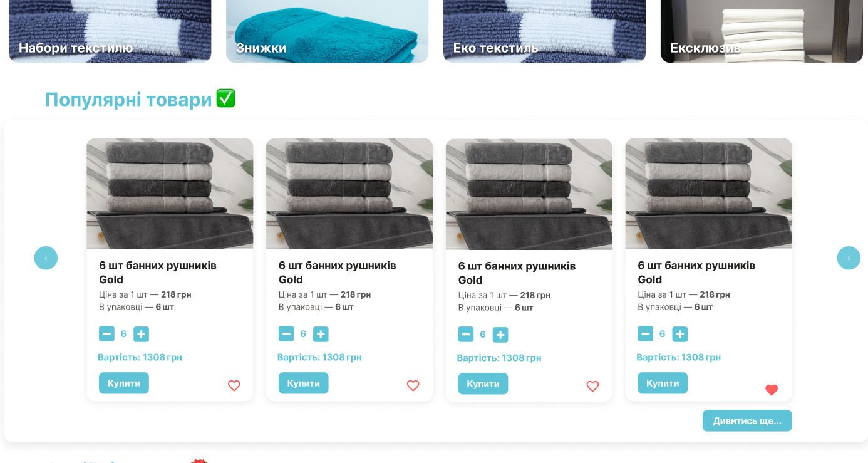Viewport: 868px width, 463px height.
Task: Open the Ексклюзив category banner
Action: (762, 31)
